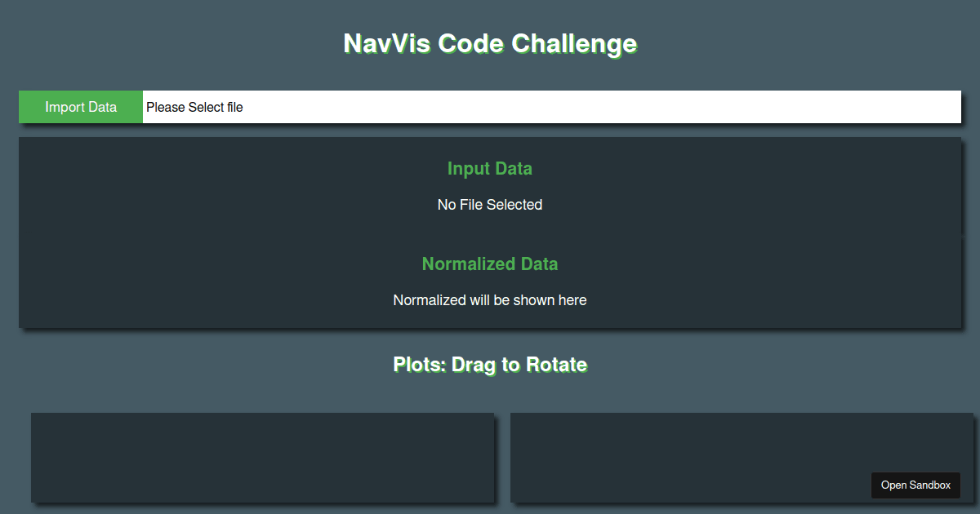Viewport: 980px width, 514px height.
Task: Click inside the right plot panel
Action: (x=742, y=458)
